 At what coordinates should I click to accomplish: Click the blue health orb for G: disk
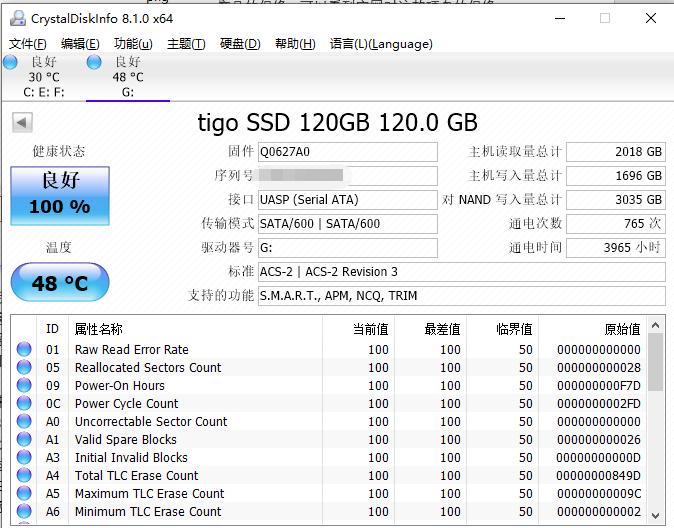(x=94, y=62)
